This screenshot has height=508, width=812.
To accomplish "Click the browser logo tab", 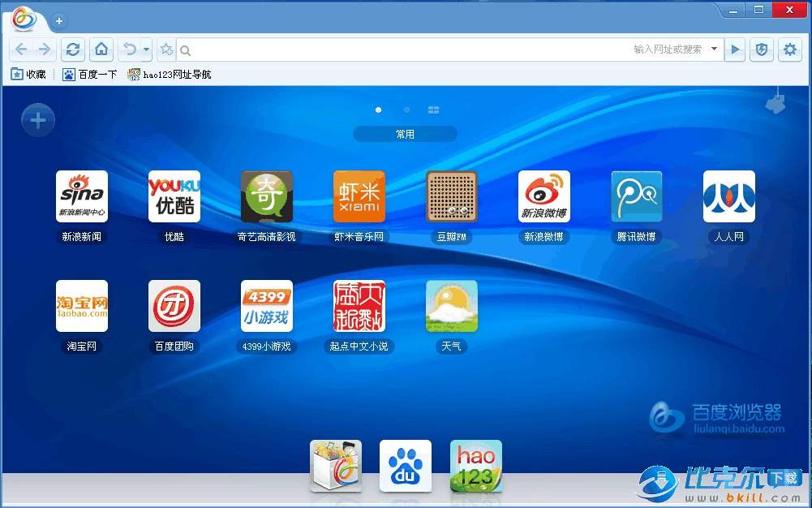I will point(24,19).
